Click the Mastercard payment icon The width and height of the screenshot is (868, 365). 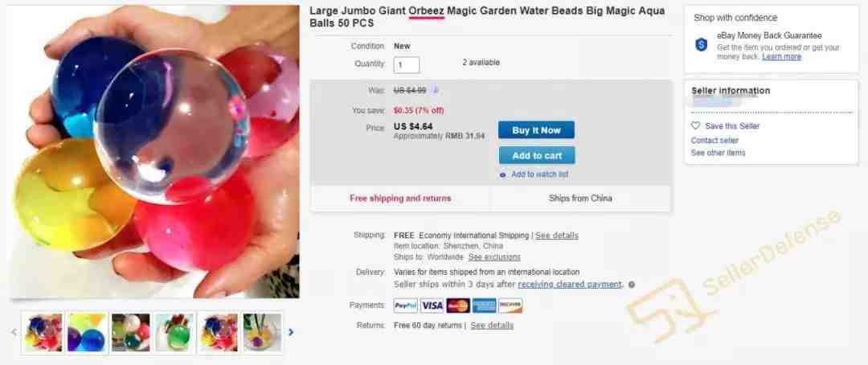coord(458,306)
